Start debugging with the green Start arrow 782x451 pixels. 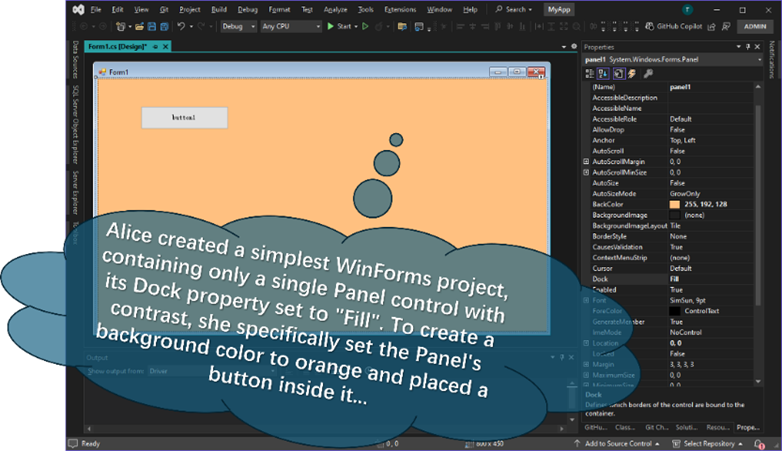330,26
